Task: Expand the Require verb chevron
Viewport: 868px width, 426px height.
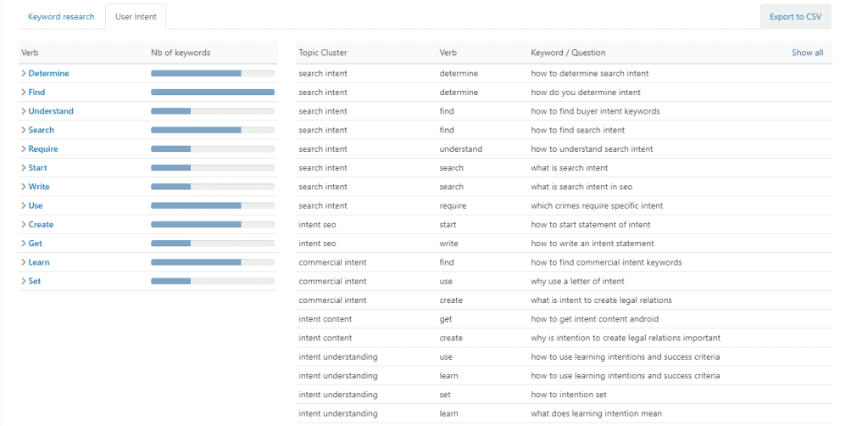Action: (24, 149)
